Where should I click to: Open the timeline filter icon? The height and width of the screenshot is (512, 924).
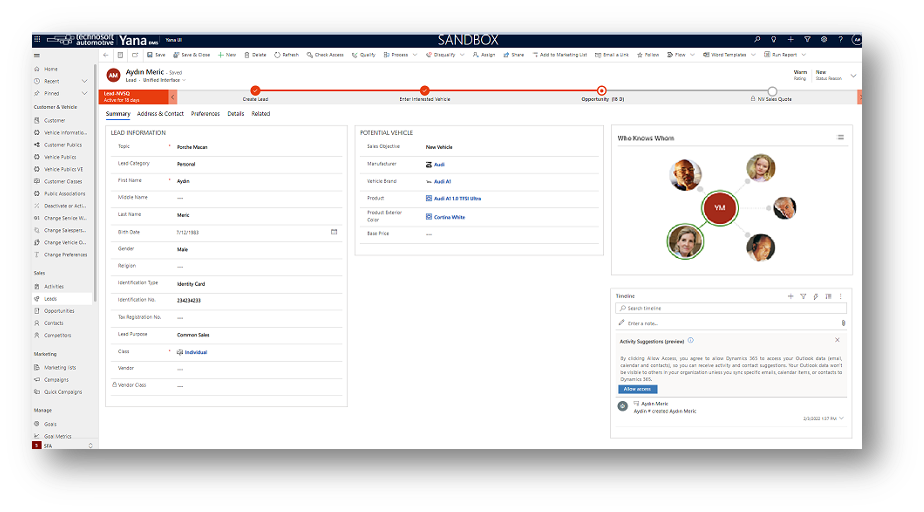(803, 296)
